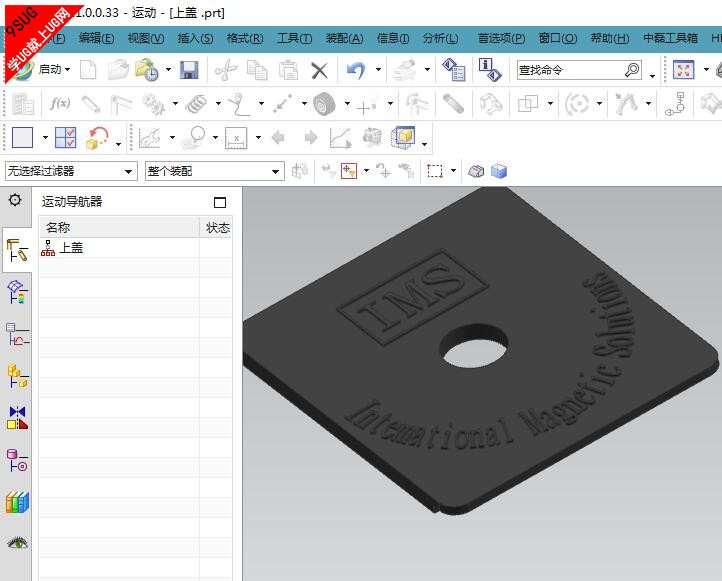This screenshot has width=722, height=581.
Task: Open the Constraint Navigator tab
Action: (17, 418)
